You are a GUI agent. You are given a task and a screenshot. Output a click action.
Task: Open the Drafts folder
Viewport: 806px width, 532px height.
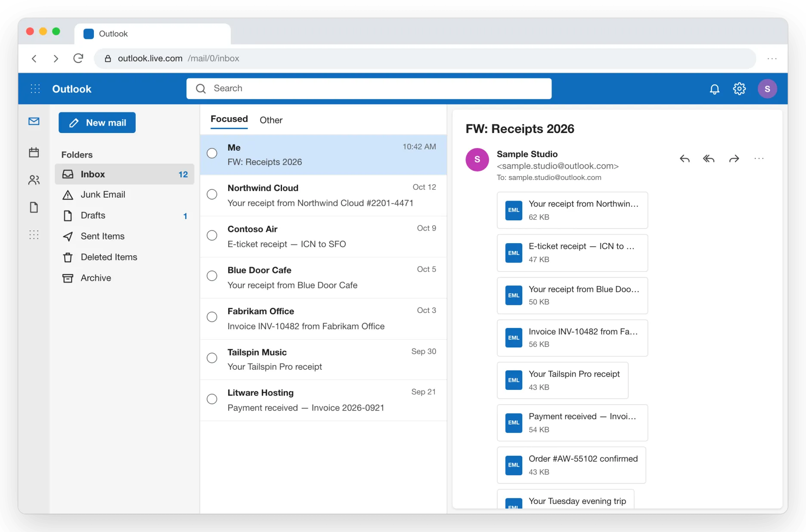(x=124, y=215)
